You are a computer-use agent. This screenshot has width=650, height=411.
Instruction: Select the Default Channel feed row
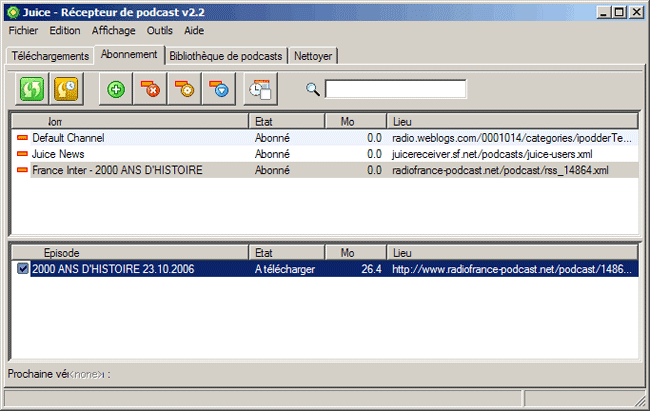[325, 137]
